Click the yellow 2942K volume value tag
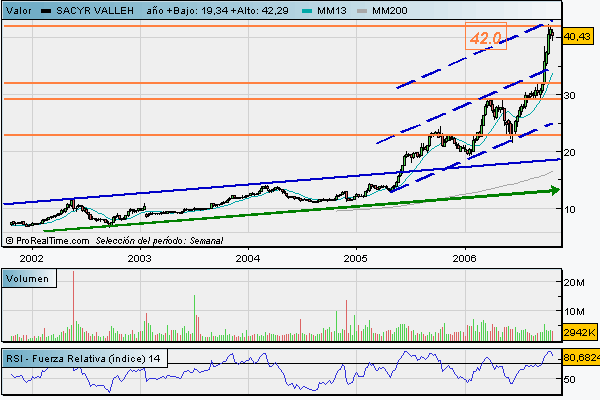This screenshot has width=600, height=400. point(579,332)
